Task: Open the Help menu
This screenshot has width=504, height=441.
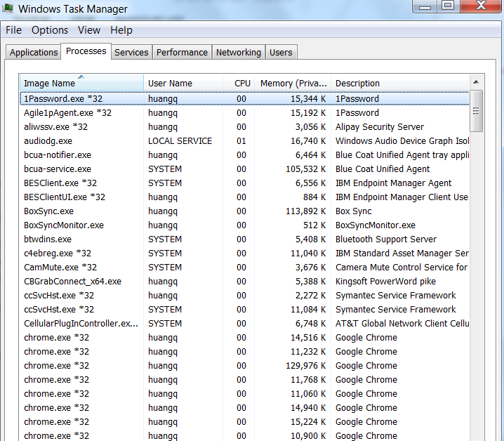Action: [121, 30]
